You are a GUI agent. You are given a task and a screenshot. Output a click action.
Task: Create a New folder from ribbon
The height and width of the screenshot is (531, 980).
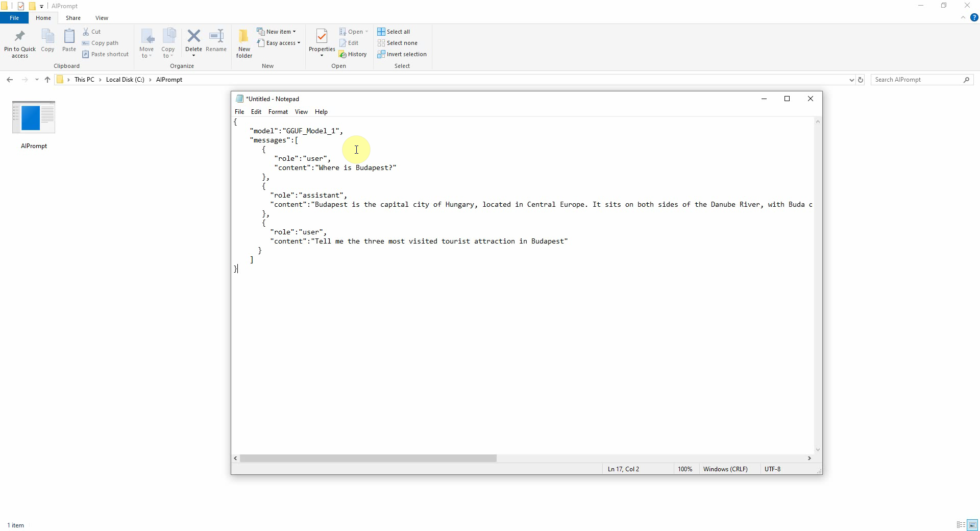[x=244, y=43]
